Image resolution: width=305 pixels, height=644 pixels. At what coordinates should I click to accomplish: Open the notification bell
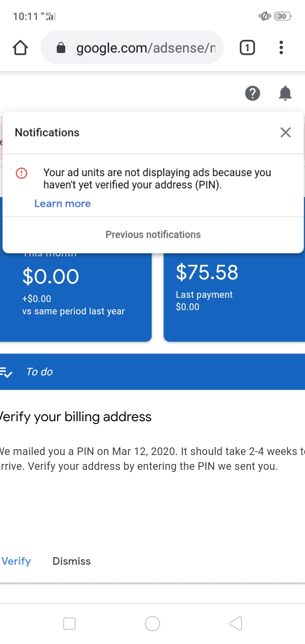286,93
